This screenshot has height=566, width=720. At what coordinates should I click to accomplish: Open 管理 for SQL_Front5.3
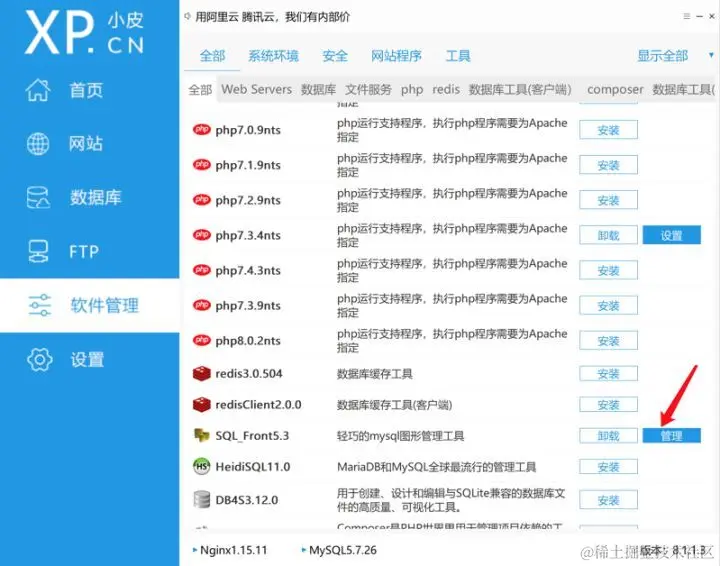(x=671, y=435)
